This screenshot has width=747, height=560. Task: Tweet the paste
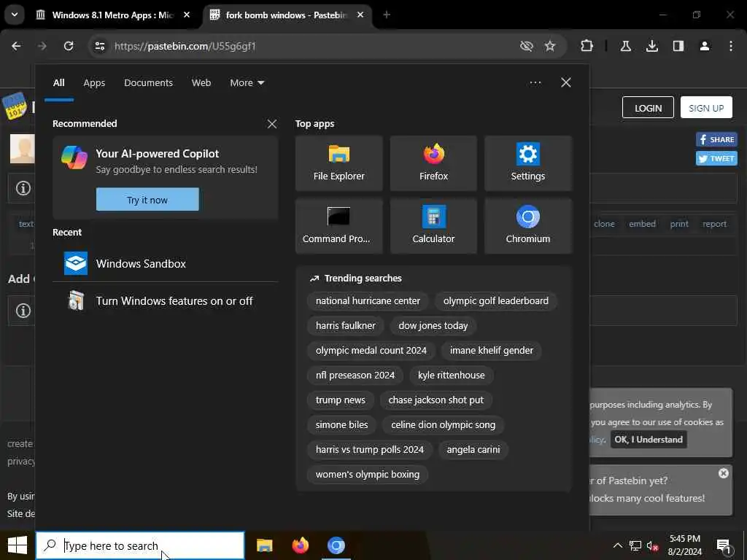point(716,158)
